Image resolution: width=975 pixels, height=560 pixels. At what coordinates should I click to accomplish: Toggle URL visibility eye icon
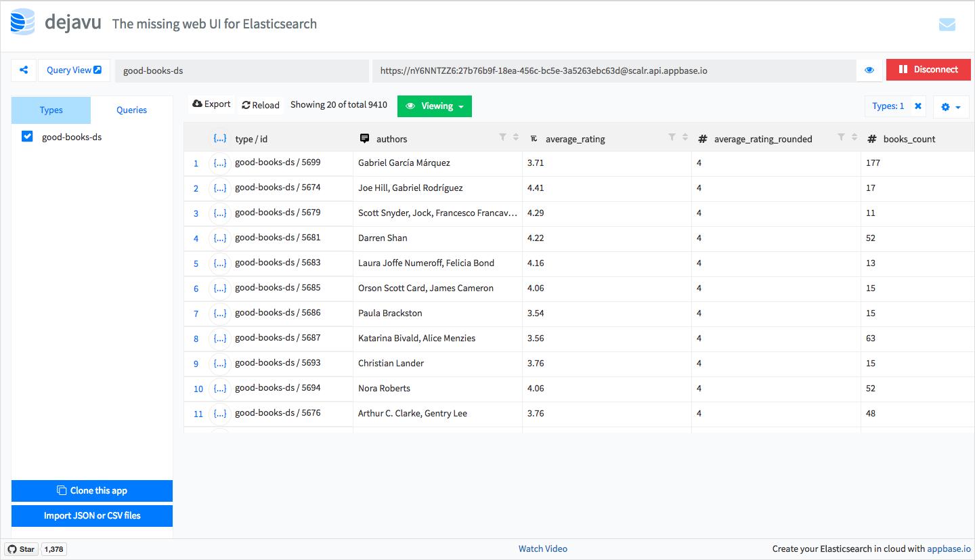[869, 70]
